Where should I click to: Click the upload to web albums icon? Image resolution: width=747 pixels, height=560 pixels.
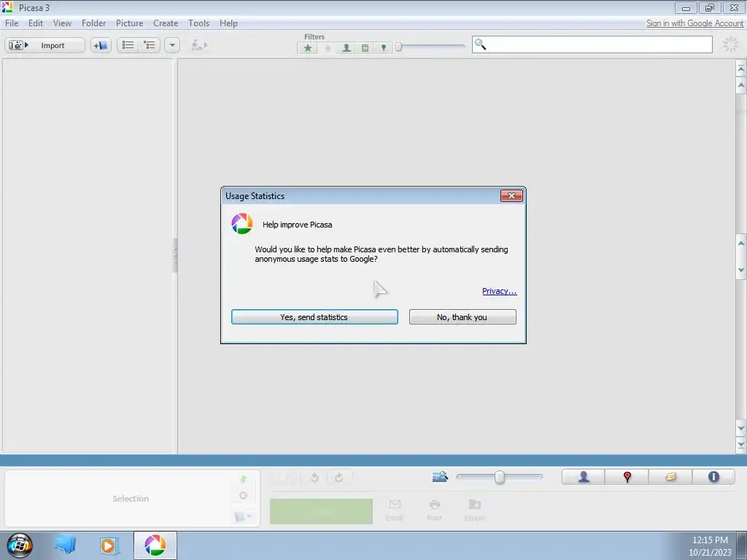click(198, 45)
